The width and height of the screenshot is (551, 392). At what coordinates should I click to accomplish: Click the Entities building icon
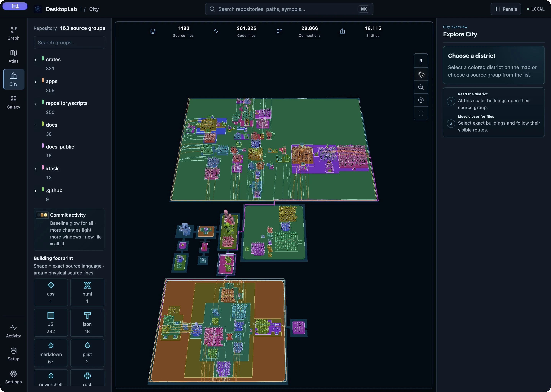point(342,31)
